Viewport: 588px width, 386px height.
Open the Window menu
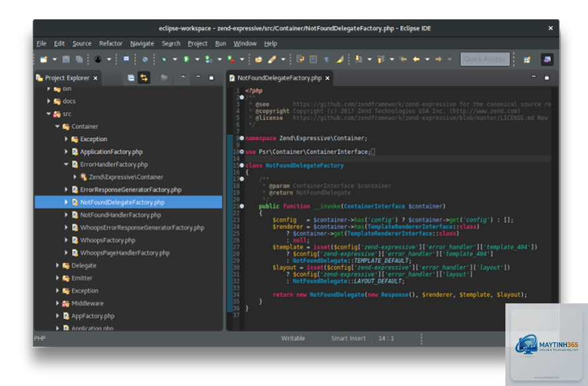(x=245, y=44)
